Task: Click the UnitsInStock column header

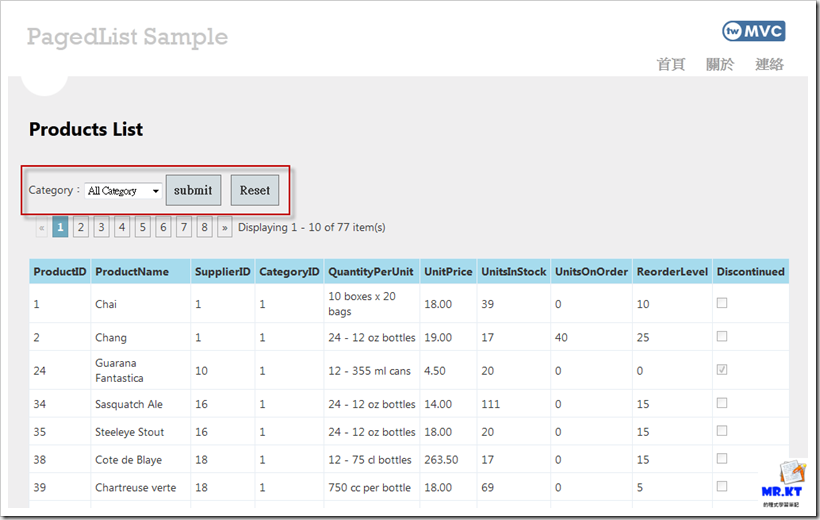Action: [x=514, y=272]
